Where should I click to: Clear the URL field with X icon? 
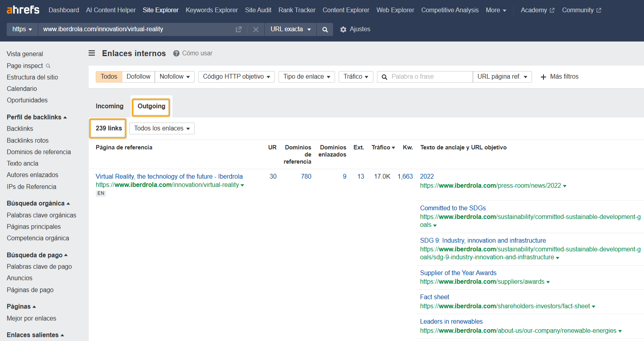pos(256,29)
